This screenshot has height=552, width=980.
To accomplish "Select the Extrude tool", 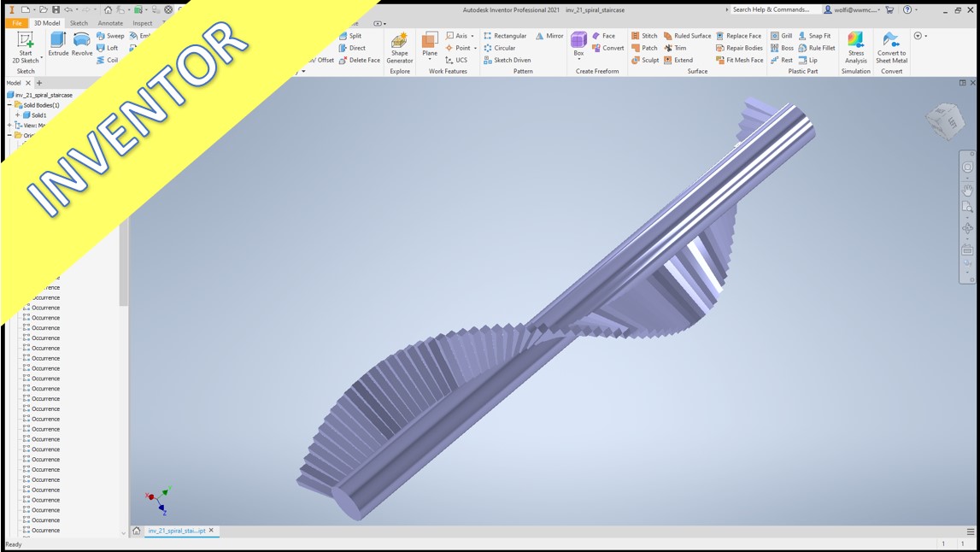I will 58,44.
